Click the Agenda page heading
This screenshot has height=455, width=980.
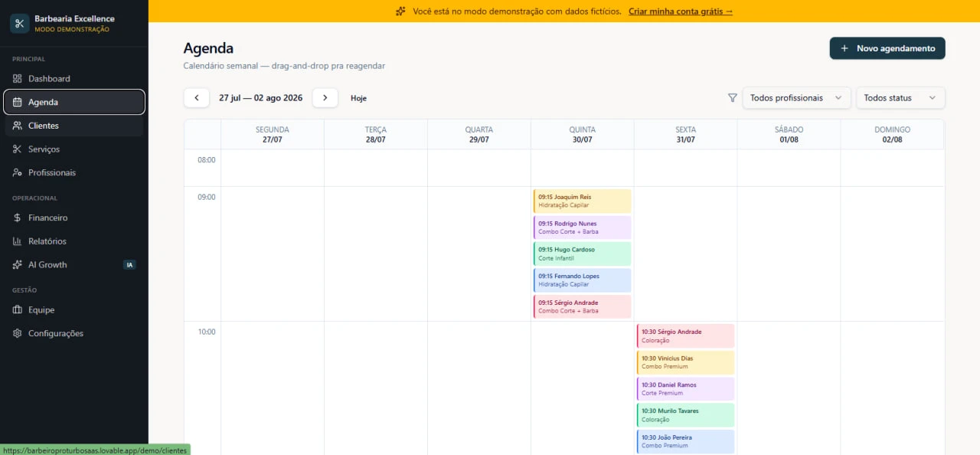click(208, 48)
